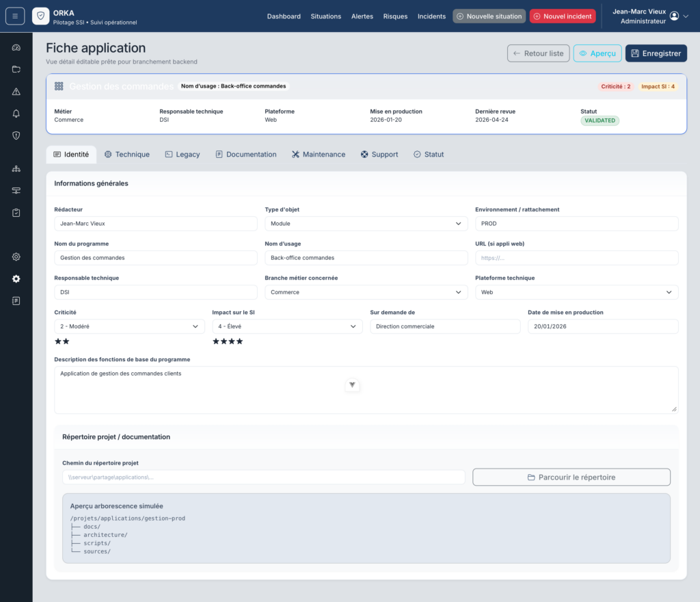Image resolution: width=700 pixels, height=602 pixels.
Task: Click the Aperçu button
Action: tap(597, 53)
